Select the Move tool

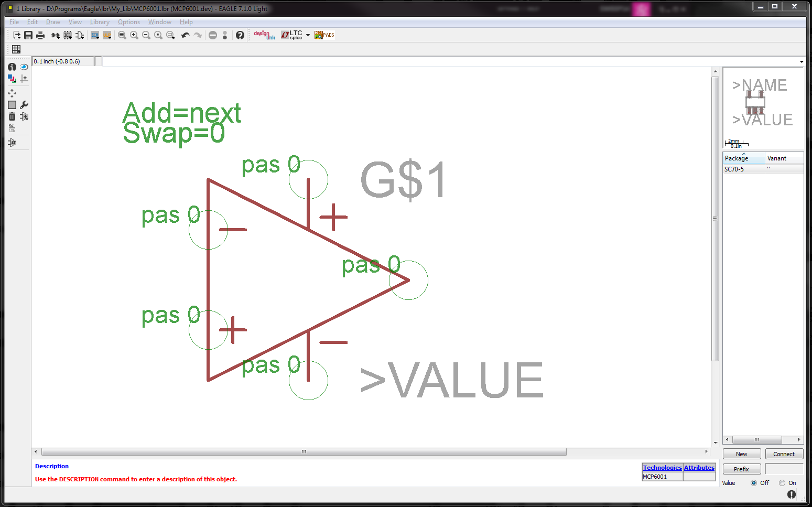12,93
